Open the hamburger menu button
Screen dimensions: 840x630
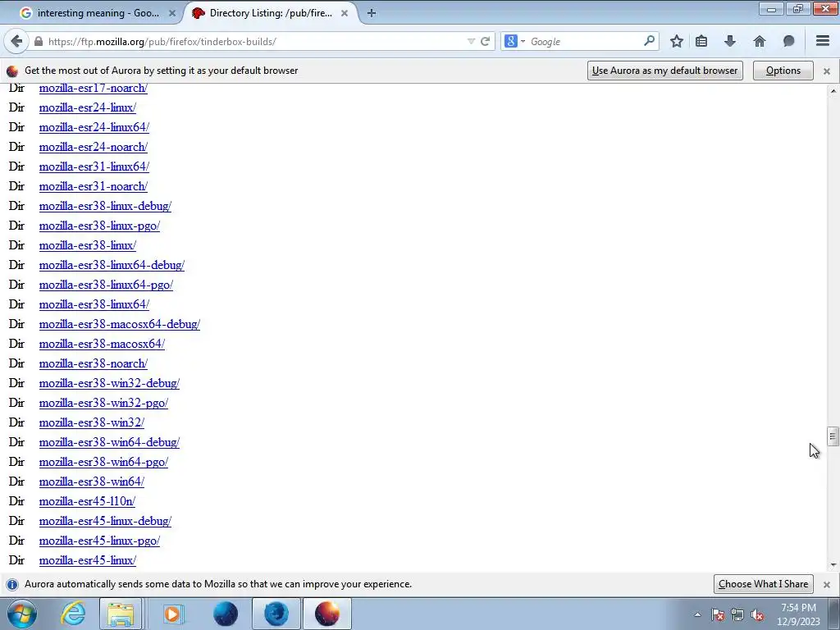point(823,41)
